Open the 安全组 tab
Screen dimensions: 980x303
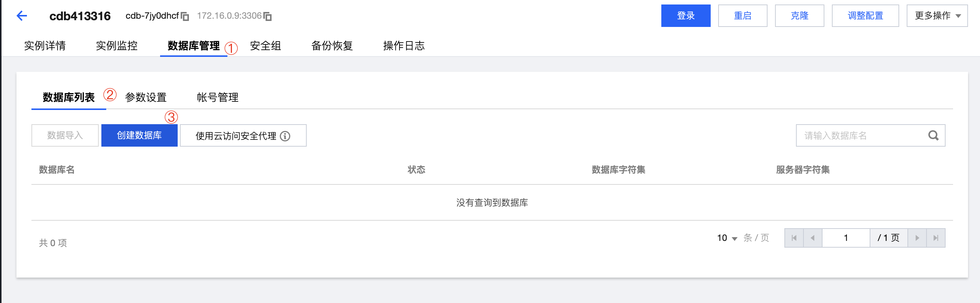click(x=265, y=46)
